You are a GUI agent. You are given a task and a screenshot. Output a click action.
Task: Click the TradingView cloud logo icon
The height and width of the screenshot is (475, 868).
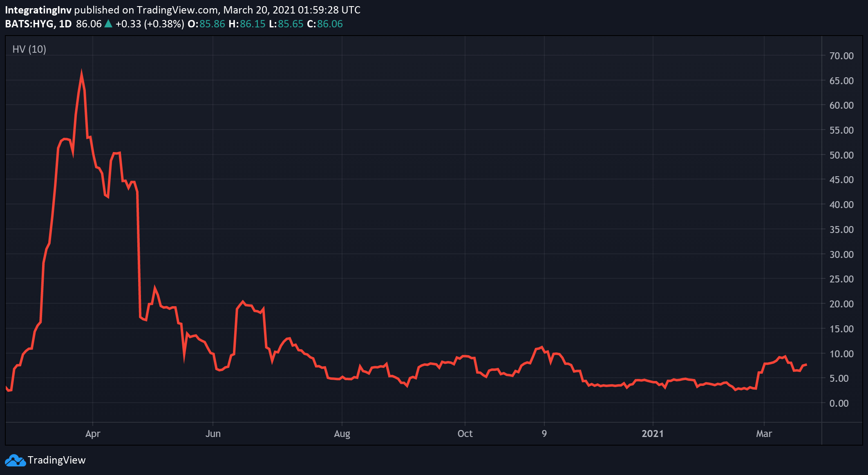[15, 460]
